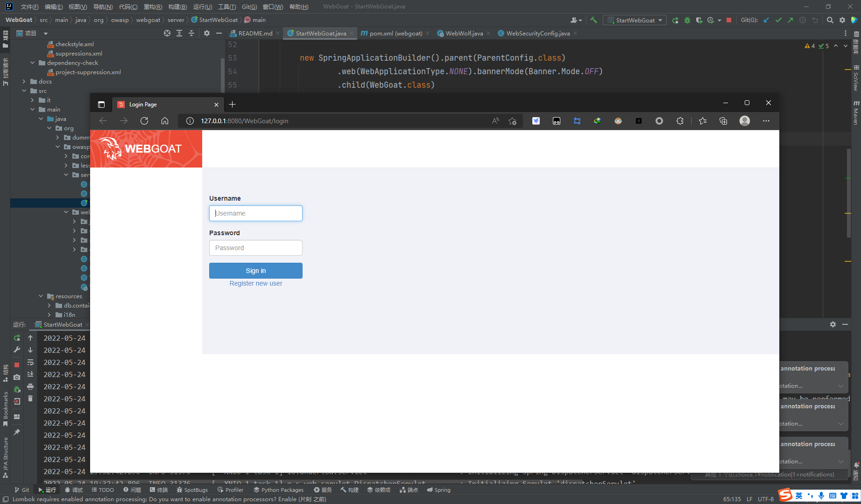
Task: Expand the docs folder in project tree
Action: click(x=24, y=81)
